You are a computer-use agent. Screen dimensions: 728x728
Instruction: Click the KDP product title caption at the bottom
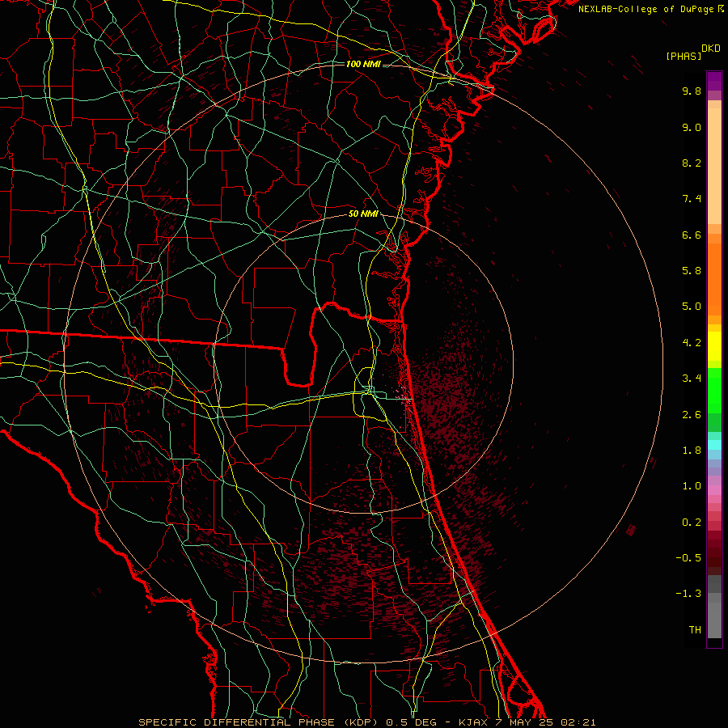[366, 722]
